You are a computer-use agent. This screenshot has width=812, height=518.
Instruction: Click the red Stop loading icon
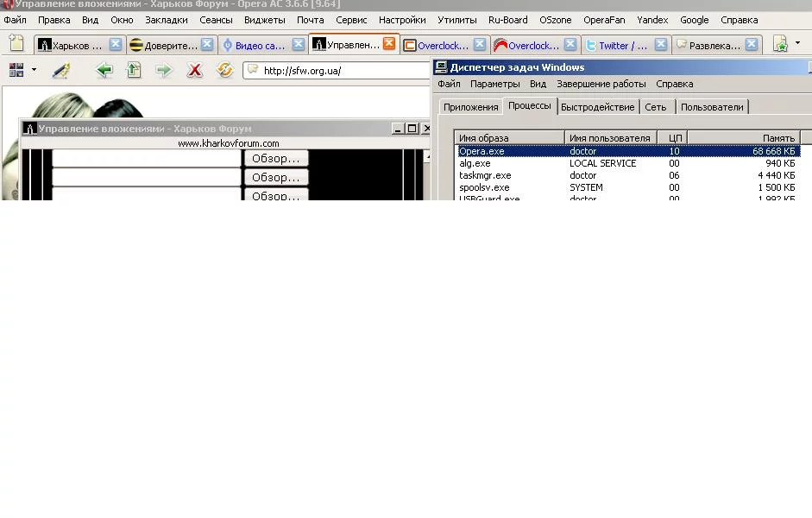coord(194,71)
